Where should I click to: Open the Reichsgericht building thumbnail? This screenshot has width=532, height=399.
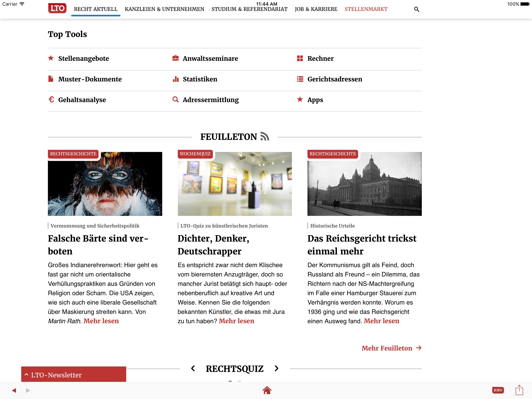pyautogui.click(x=364, y=184)
